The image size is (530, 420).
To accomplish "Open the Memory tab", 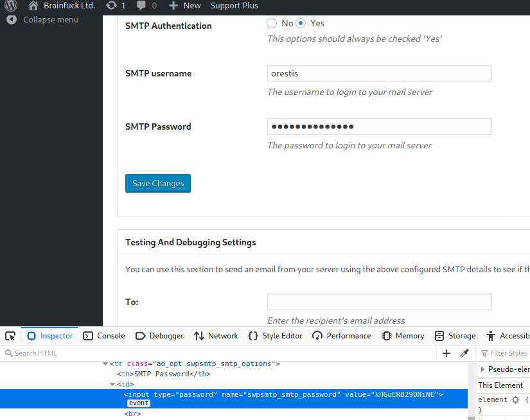I will [403, 336].
